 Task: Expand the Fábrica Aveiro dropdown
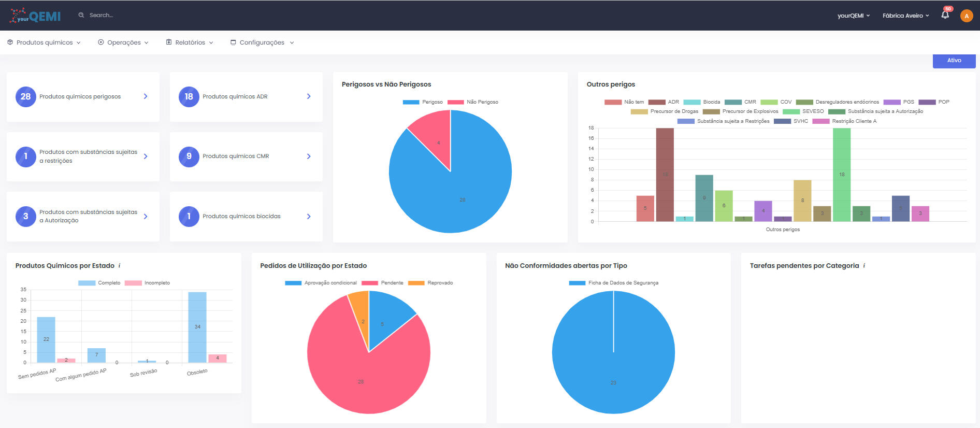905,16
